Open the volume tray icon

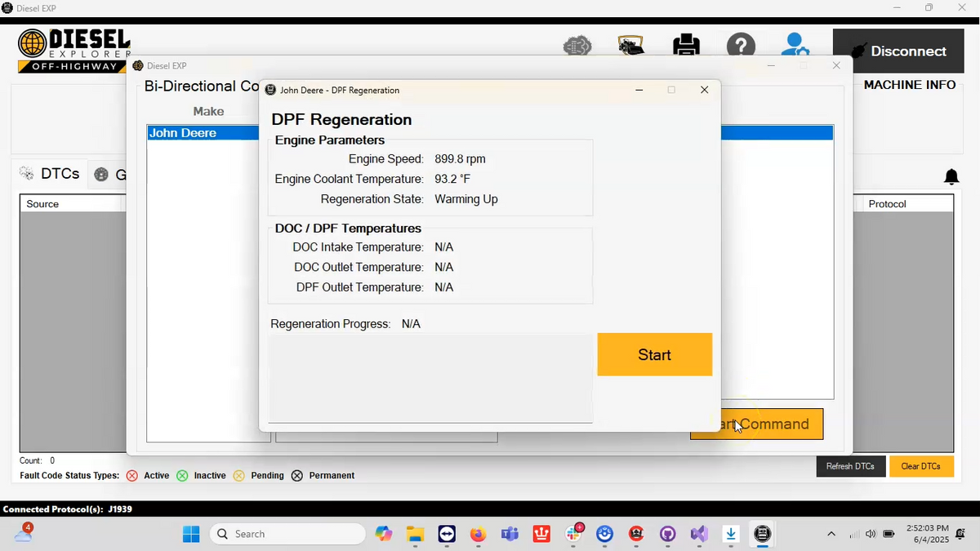[871, 534]
